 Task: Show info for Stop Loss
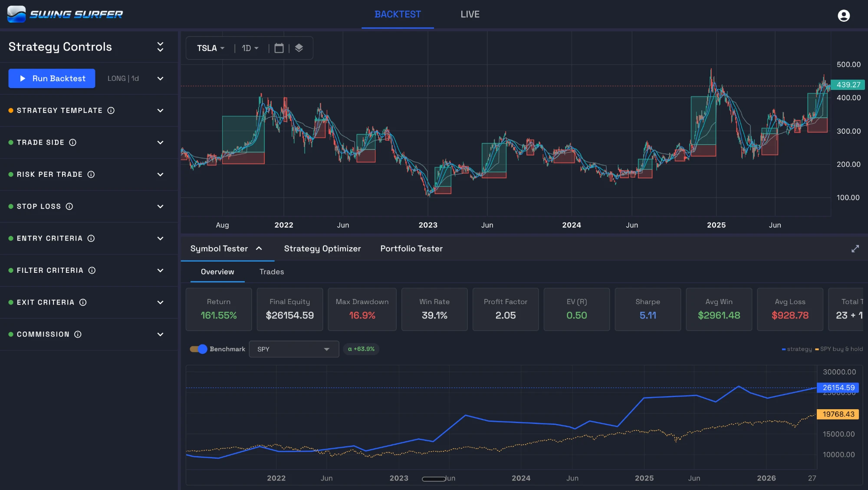[x=69, y=206]
